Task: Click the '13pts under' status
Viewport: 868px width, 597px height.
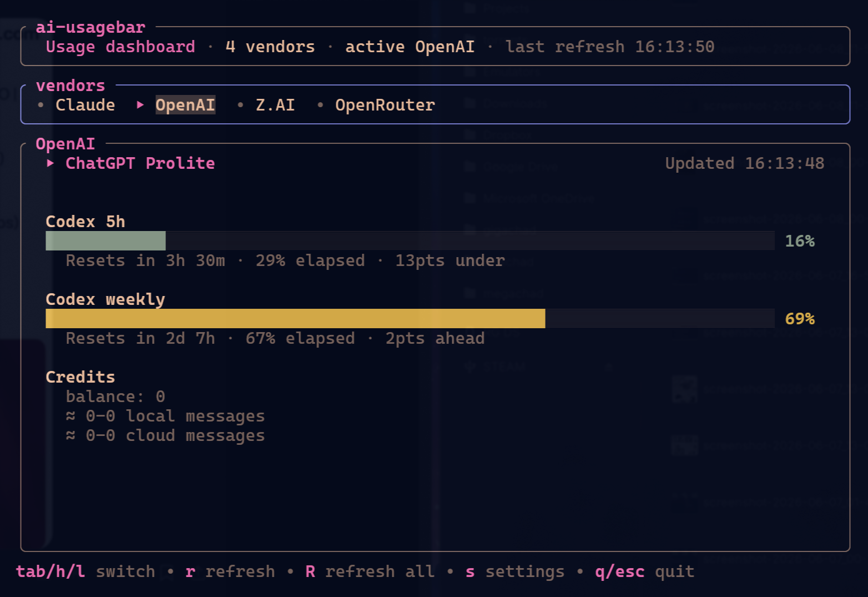Action: point(450,260)
